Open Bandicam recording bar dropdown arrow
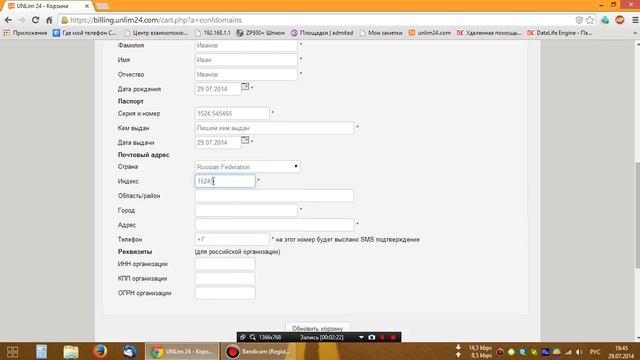 (361, 338)
